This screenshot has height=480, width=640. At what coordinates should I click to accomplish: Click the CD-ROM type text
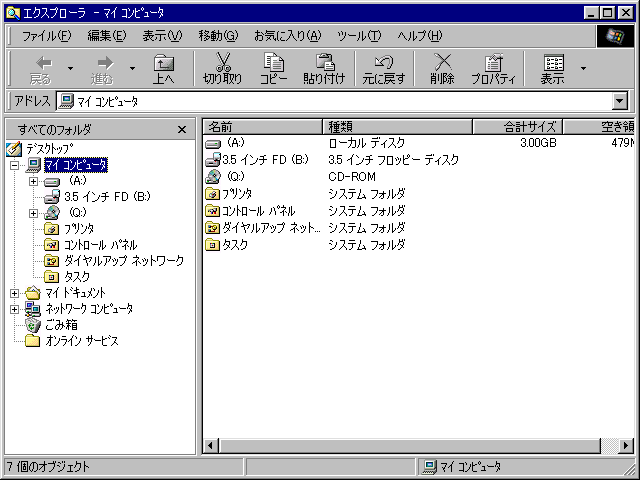[x=352, y=177]
